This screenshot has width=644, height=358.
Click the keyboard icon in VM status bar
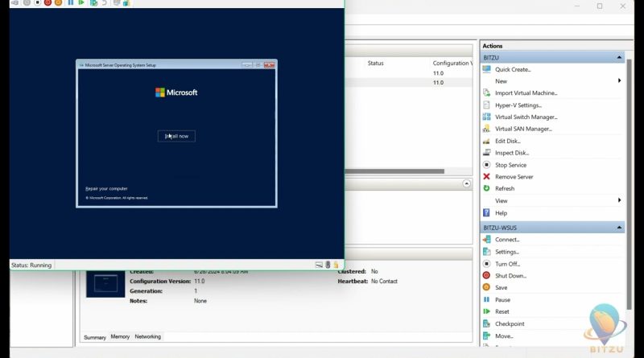319,265
